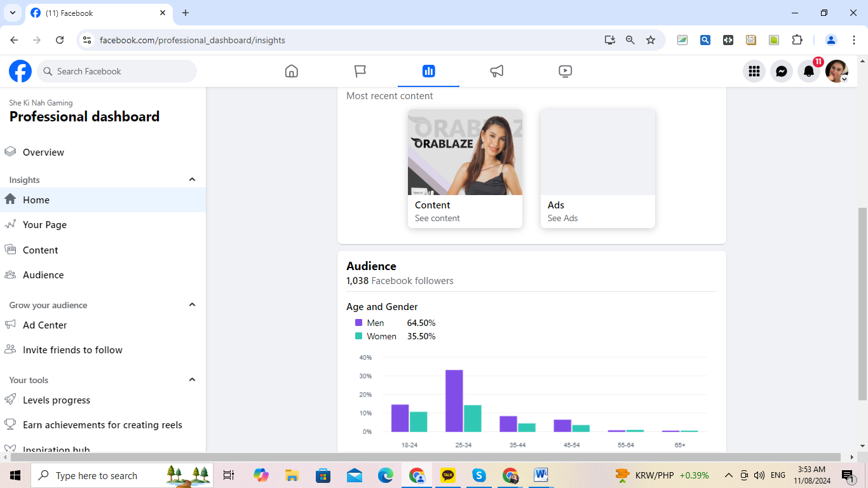Open the Ad Center megaphone icon in top navigation
The image size is (868, 488).
(497, 71)
